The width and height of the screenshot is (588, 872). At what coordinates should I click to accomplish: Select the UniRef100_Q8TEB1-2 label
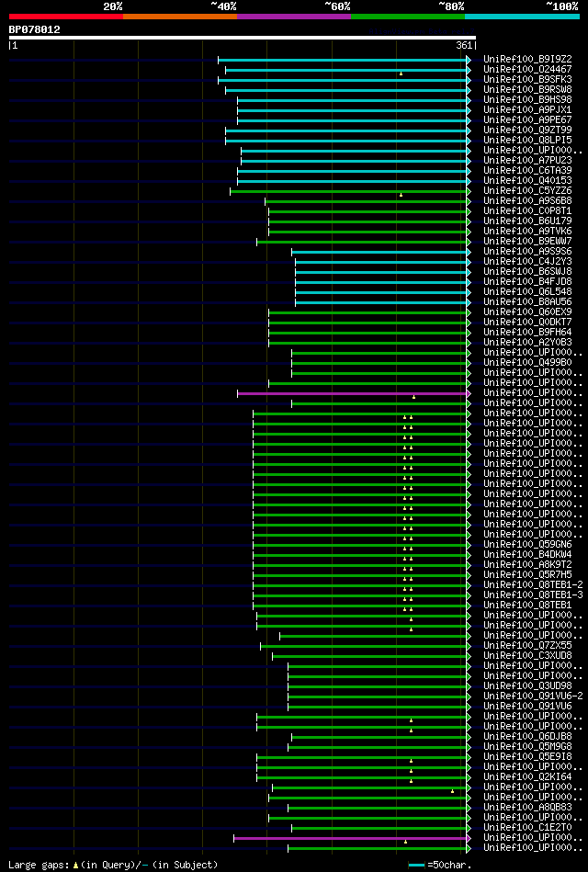coord(534,584)
